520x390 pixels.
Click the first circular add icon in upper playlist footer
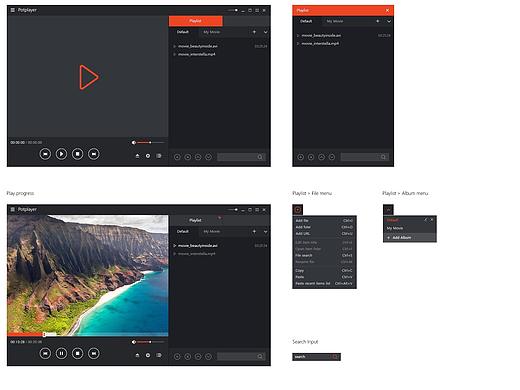pyautogui.click(x=177, y=157)
